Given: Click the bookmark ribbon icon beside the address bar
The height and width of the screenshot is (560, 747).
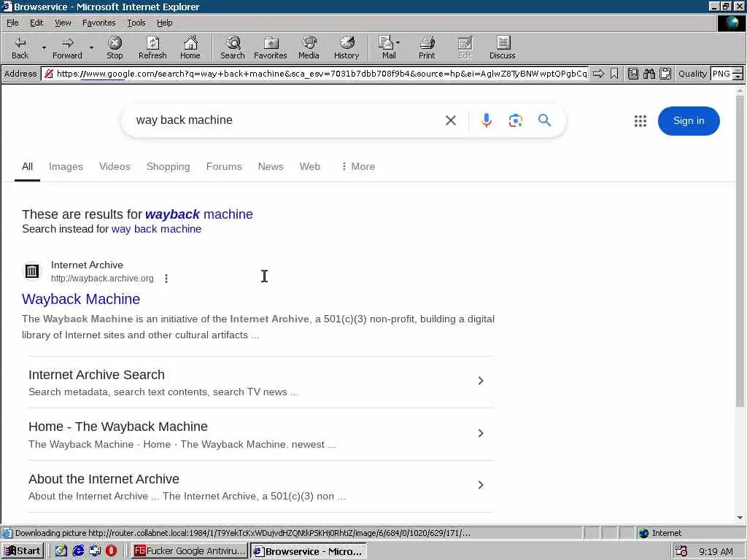Looking at the screenshot, I should click(614, 74).
